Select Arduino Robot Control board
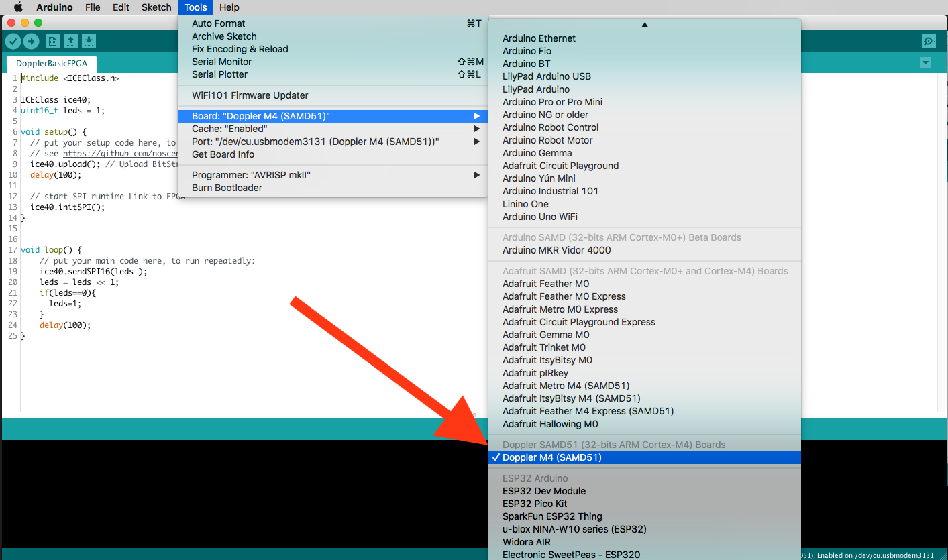 645,127
